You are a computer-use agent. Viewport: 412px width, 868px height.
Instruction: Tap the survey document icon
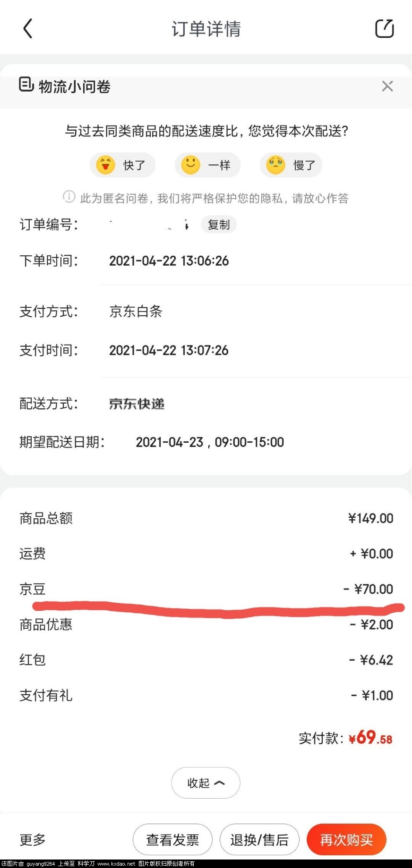tap(26, 84)
